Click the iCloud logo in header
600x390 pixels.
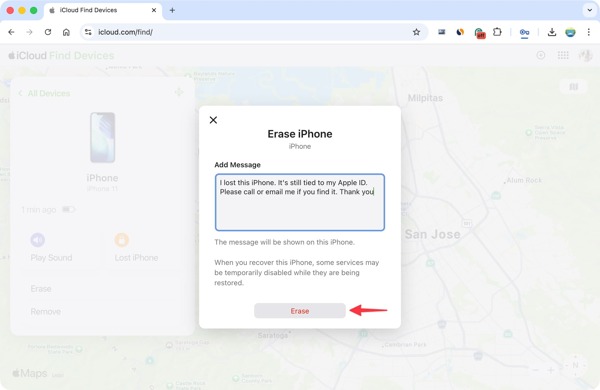[x=27, y=55]
